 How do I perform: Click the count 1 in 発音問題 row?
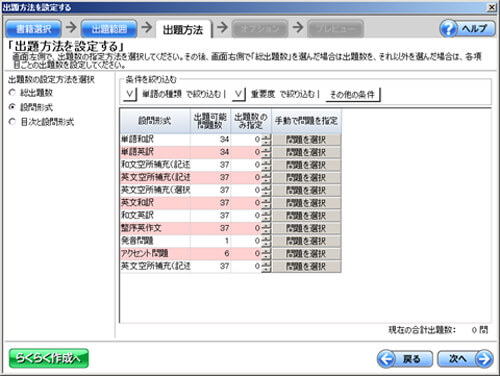(227, 241)
